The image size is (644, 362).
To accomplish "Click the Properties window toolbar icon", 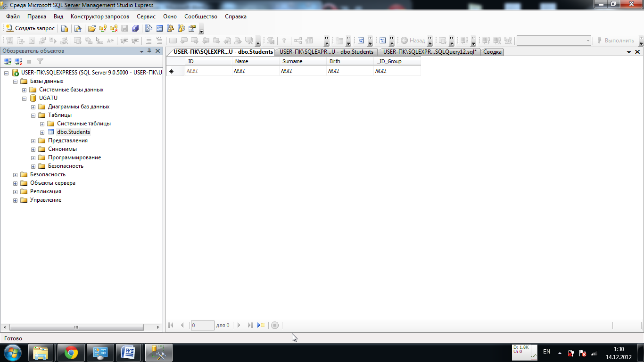I will [192, 28].
